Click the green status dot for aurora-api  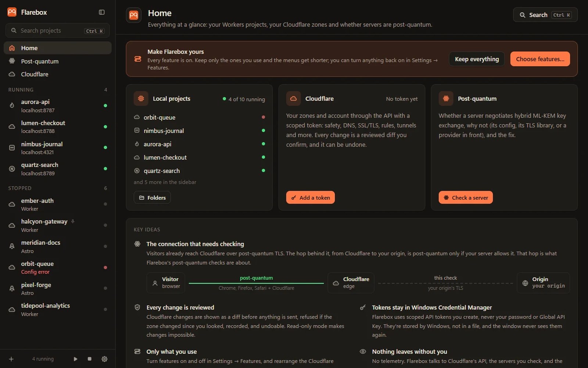point(105,106)
